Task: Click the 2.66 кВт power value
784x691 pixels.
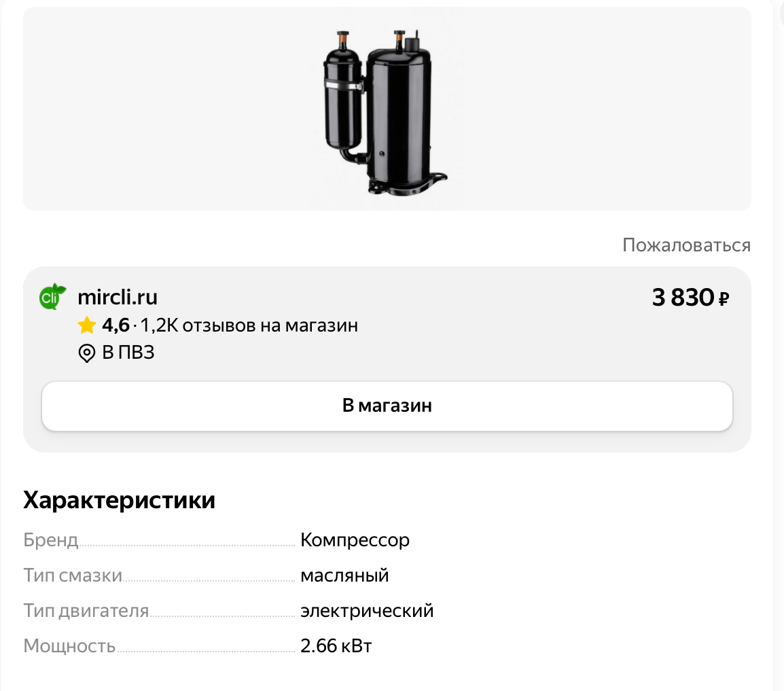Action: pyautogui.click(x=336, y=646)
